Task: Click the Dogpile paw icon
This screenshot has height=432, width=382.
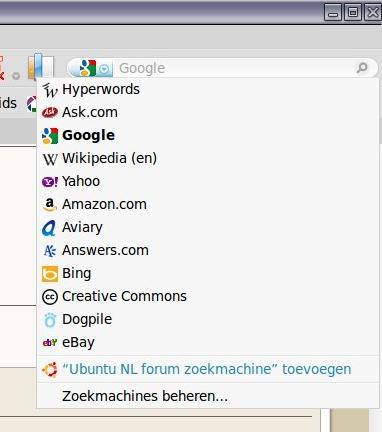Action: click(x=50, y=320)
